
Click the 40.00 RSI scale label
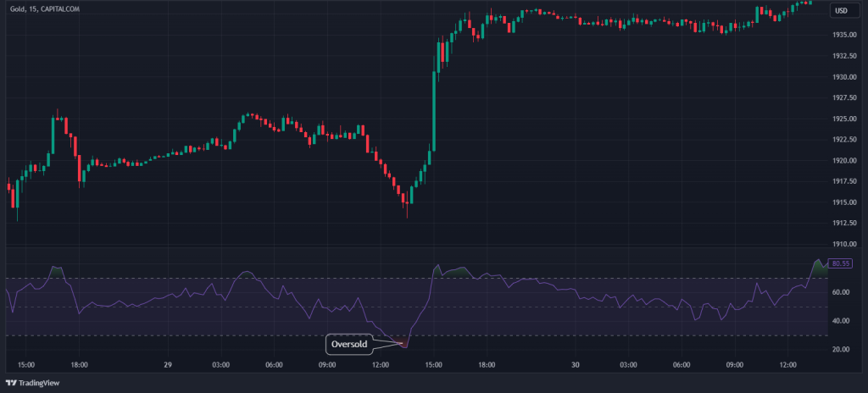tap(841, 321)
